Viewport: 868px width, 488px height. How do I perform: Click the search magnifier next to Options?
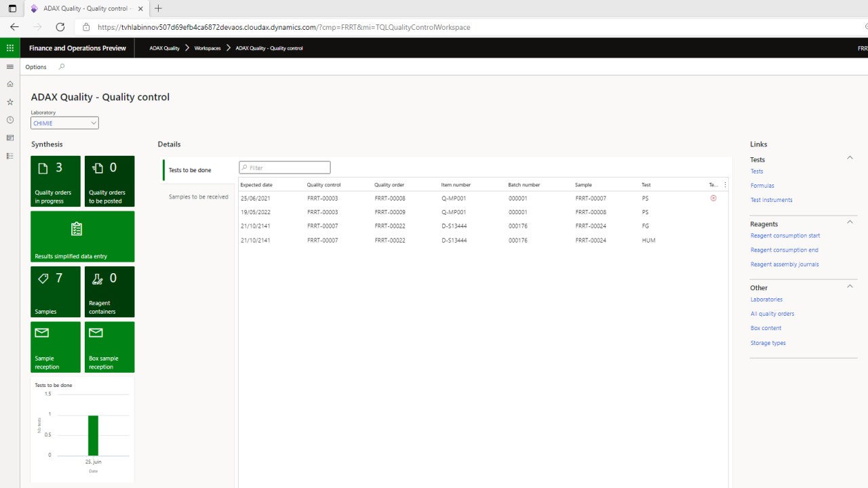pyautogui.click(x=62, y=67)
